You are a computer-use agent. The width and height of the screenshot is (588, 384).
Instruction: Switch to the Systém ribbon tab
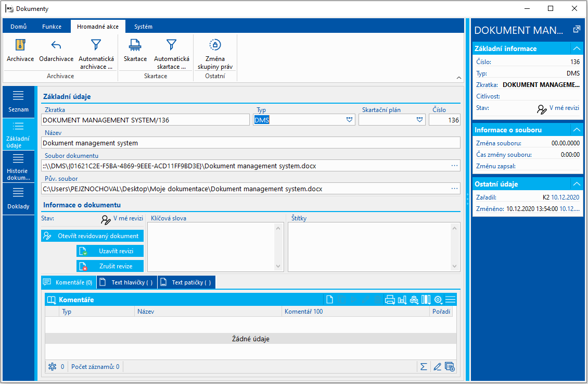pyautogui.click(x=143, y=27)
